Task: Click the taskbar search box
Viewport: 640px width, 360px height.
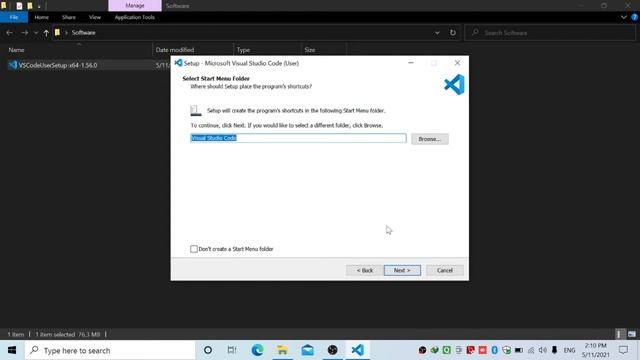Action: tap(110, 350)
